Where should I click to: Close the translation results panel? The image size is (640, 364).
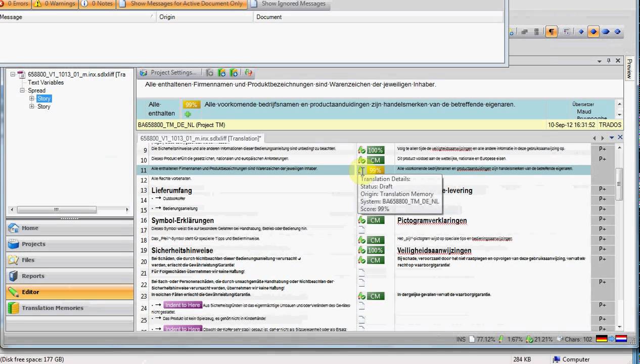pyautogui.click(x=618, y=61)
